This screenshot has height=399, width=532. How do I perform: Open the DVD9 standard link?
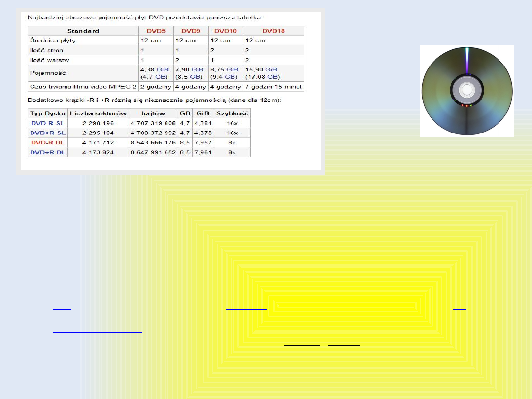192,31
